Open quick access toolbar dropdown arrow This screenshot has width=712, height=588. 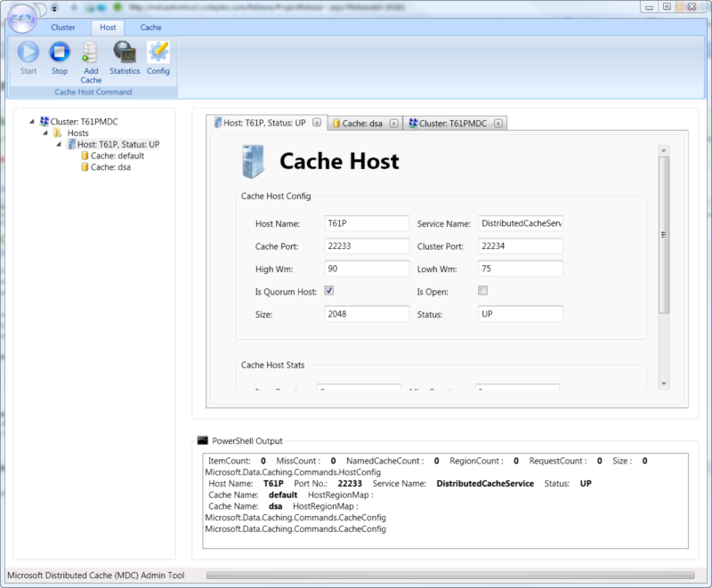pos(54,8)
